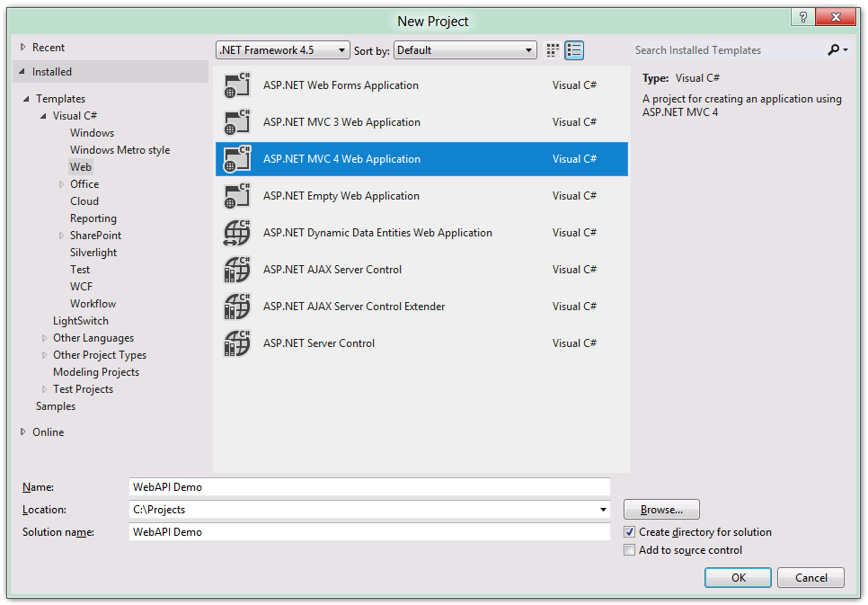Switch to small icons grid view
The image size is (868, 605).
[553, 50]
